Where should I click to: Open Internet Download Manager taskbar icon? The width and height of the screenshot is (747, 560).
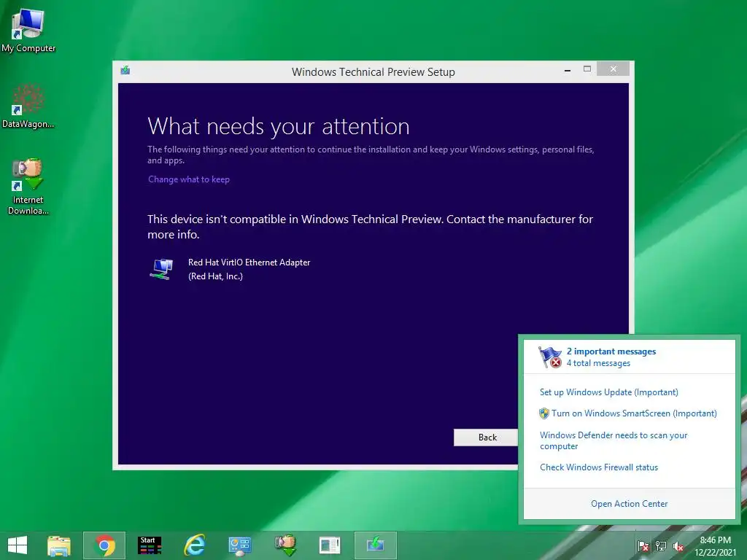(x=285, y=545)
